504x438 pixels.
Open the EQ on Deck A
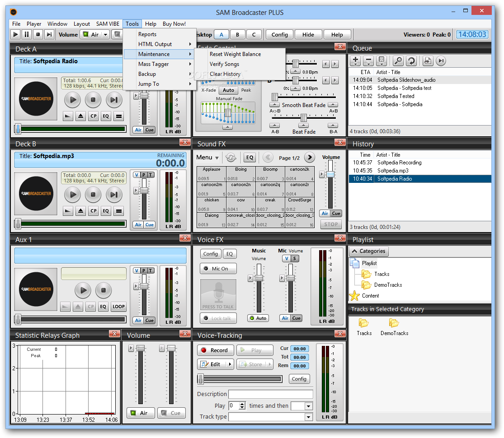tap(106, 116)
